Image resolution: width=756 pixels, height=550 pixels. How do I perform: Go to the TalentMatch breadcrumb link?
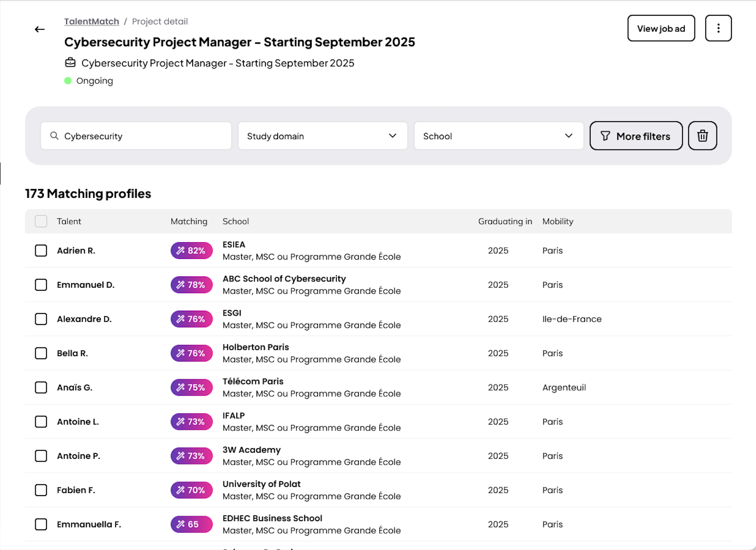(92, 21)
